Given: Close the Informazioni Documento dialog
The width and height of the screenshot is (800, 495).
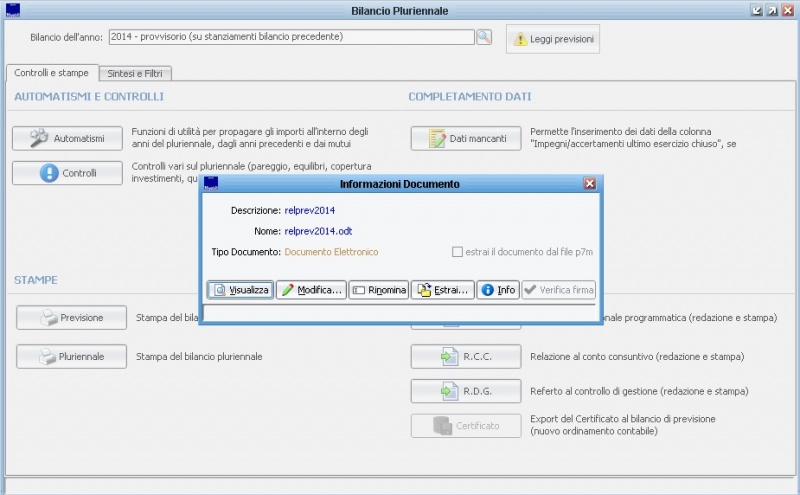Looking at the screenshot, I should [590, 184].
